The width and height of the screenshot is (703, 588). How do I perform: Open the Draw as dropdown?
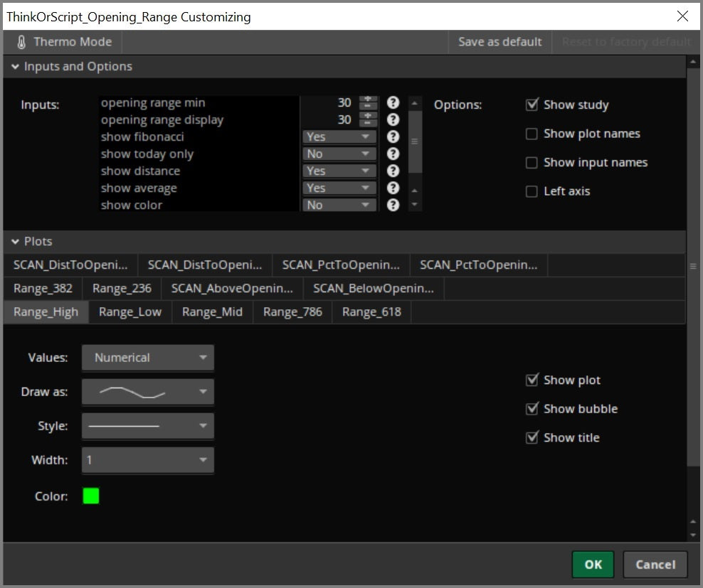coord(148,392)
